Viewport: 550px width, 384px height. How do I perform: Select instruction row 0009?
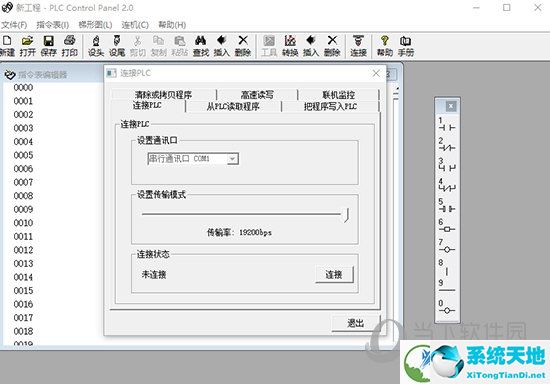(23, 209)
